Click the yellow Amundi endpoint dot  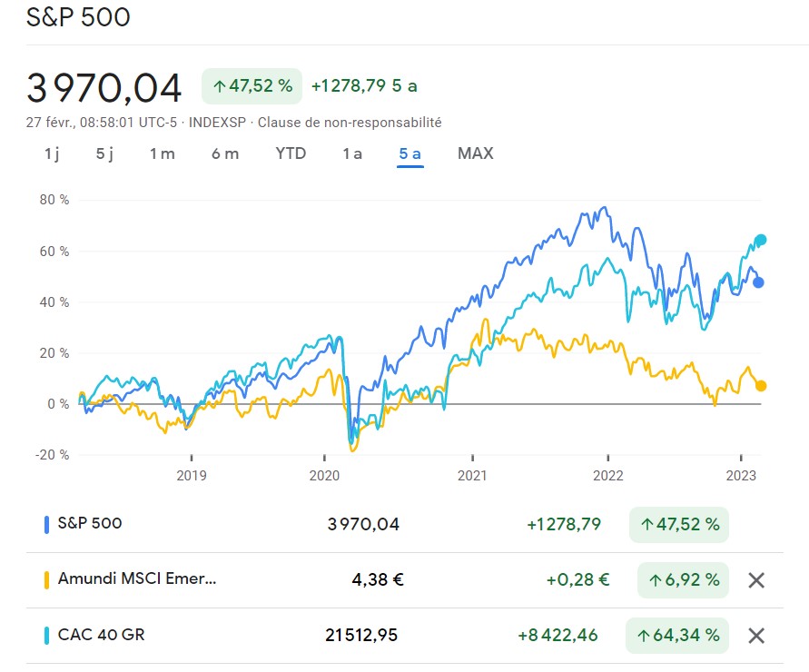click(761, 386)
